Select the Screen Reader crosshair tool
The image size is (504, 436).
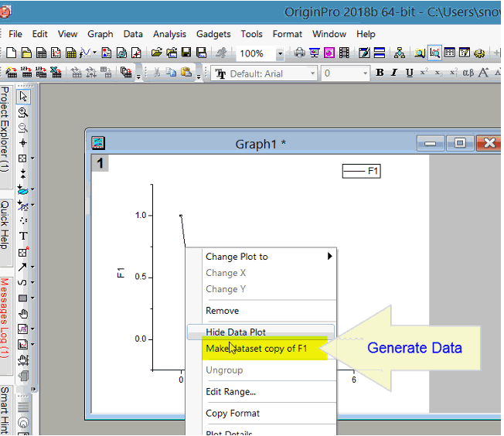tap(23, 143)
